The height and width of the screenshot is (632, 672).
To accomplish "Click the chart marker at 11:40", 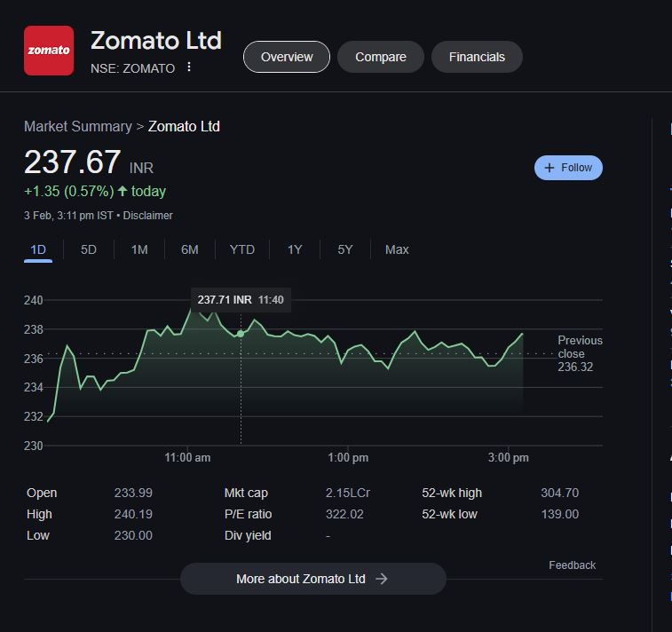I will (241, 334).
